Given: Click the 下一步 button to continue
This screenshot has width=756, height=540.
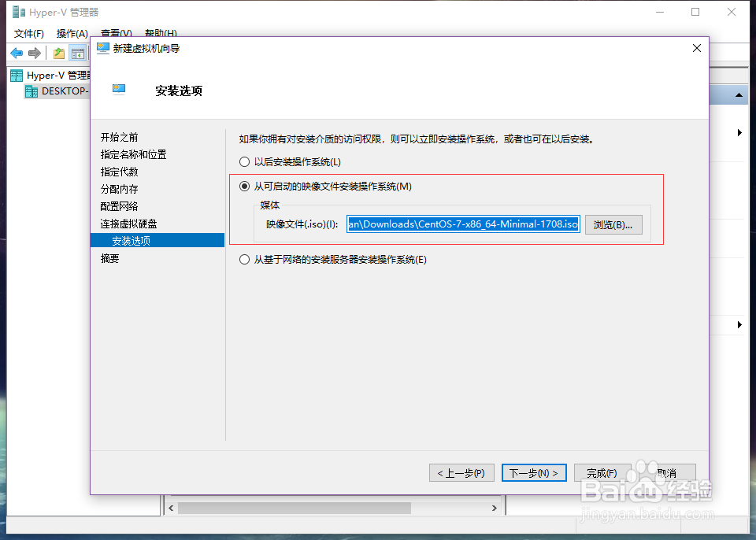Looking at the screenshot, I should [x=534, y=472].
